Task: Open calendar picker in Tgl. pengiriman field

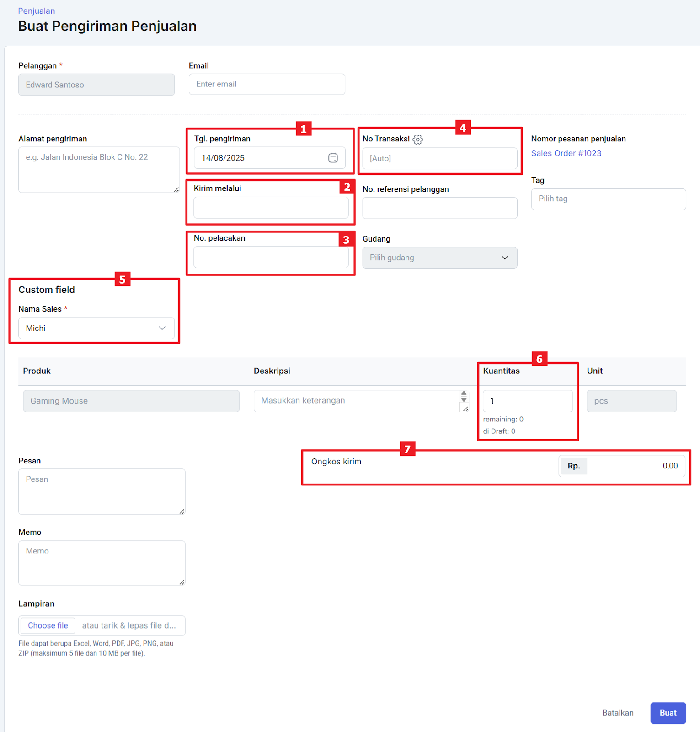Action: tap(333, 158)
